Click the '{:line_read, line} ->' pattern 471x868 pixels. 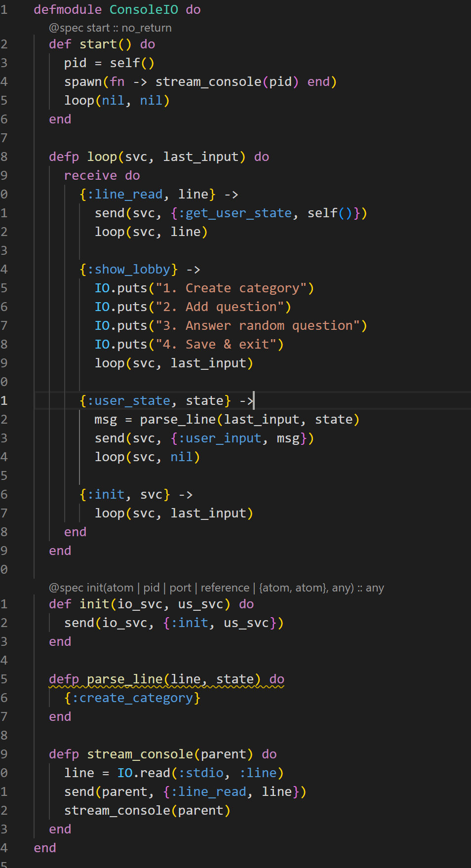click(159, 195)
